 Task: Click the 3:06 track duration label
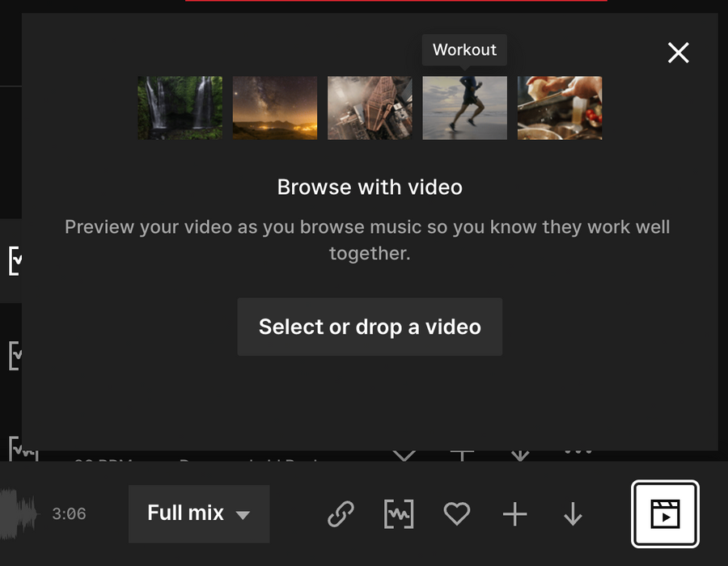(70, 513)
